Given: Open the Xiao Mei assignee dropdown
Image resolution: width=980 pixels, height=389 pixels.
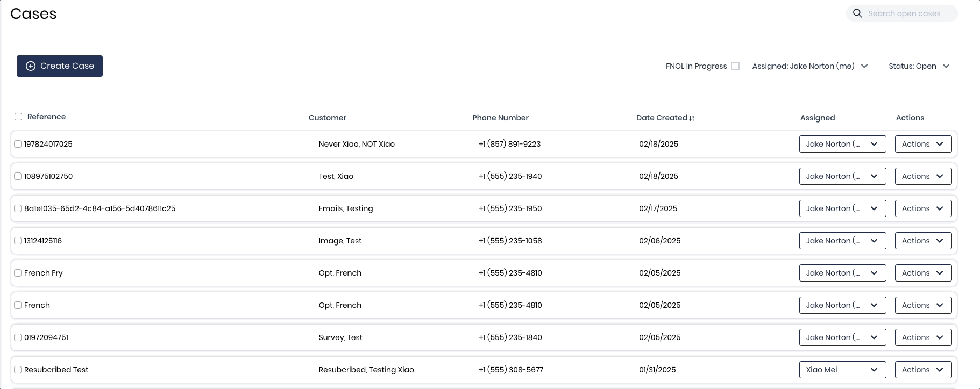Looking at the screenshot, I should pyautogui.click(x=842, y=370).
